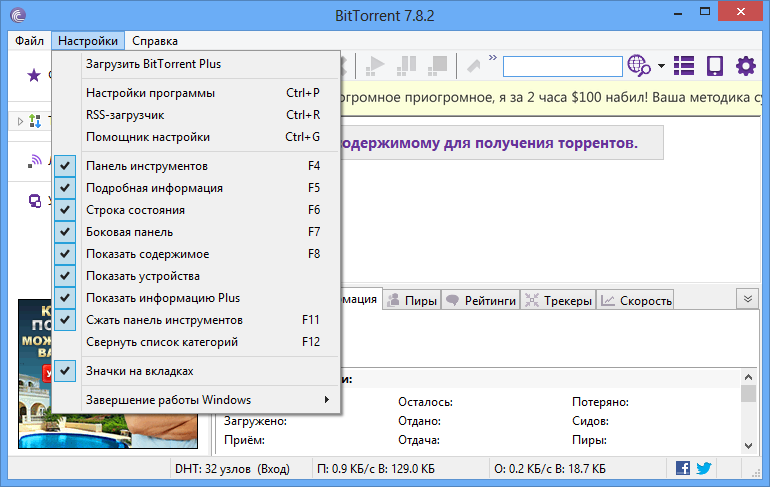Toggle Строка состояния checkbox off
The image size is (770, 487).
click(x=135, y=210)
